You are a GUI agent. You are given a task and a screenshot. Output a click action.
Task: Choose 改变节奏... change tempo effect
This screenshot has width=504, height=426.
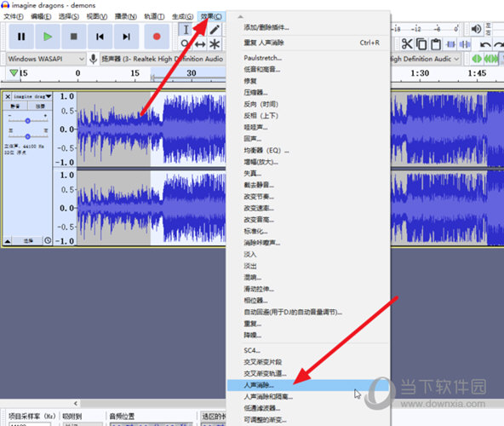point(308,197)
